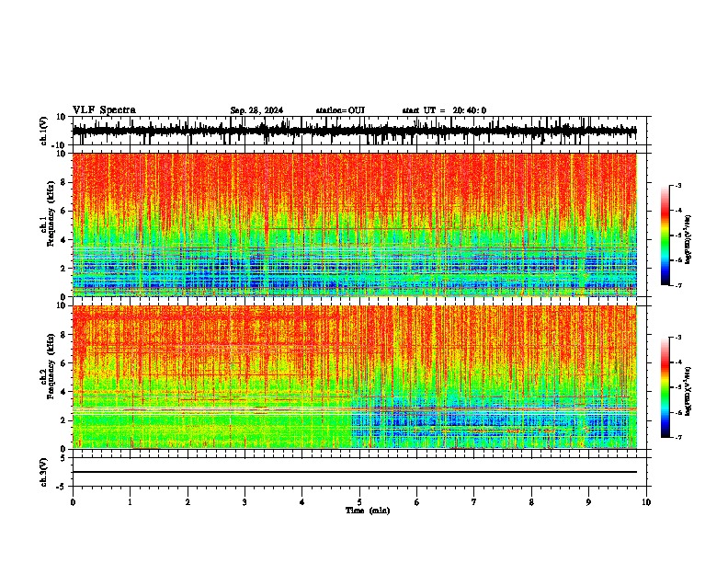Click the ch.1 colorbar "log(PSD)" unit label
The height and width of the screenshot is (563, 728).
(x=688, y=240)
